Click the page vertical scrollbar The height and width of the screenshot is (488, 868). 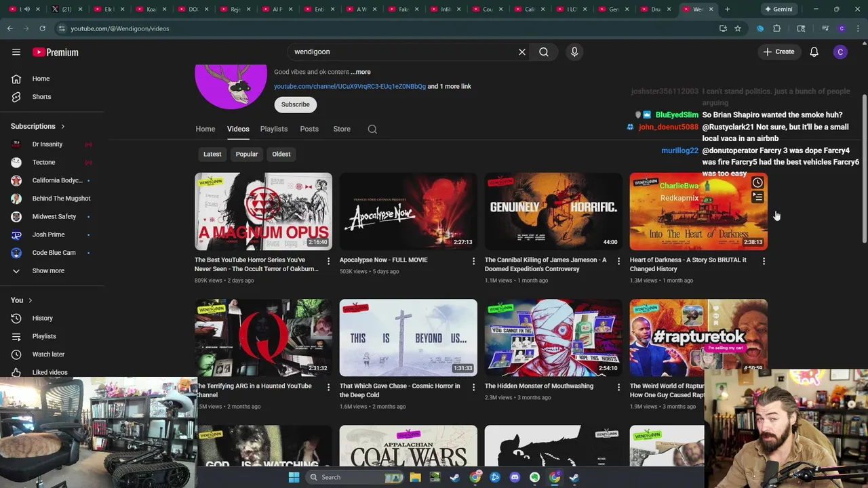click(x=864, y=169)
